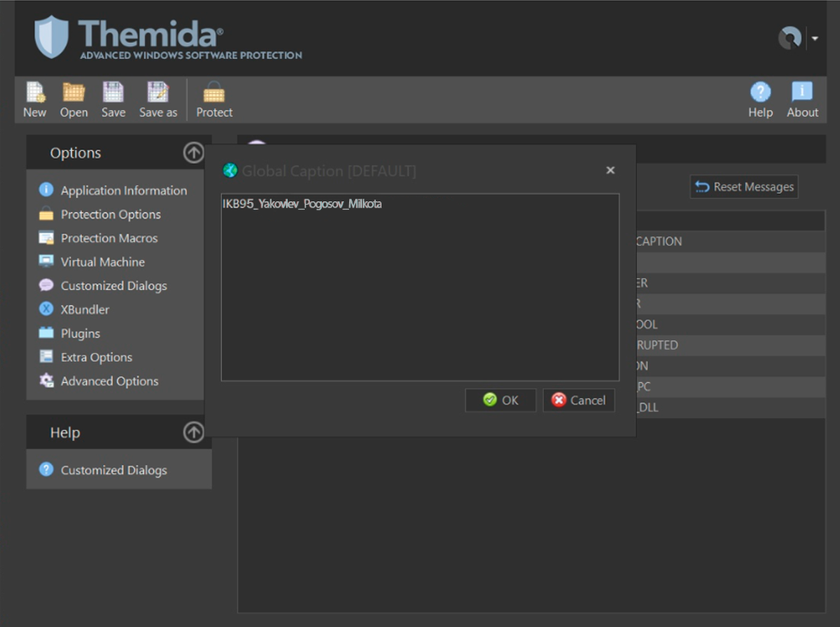Click the speech bubble icon for Customized Dialogs
Image resolution: width=840 pixels, height=627 pixels.
(46, 285)
